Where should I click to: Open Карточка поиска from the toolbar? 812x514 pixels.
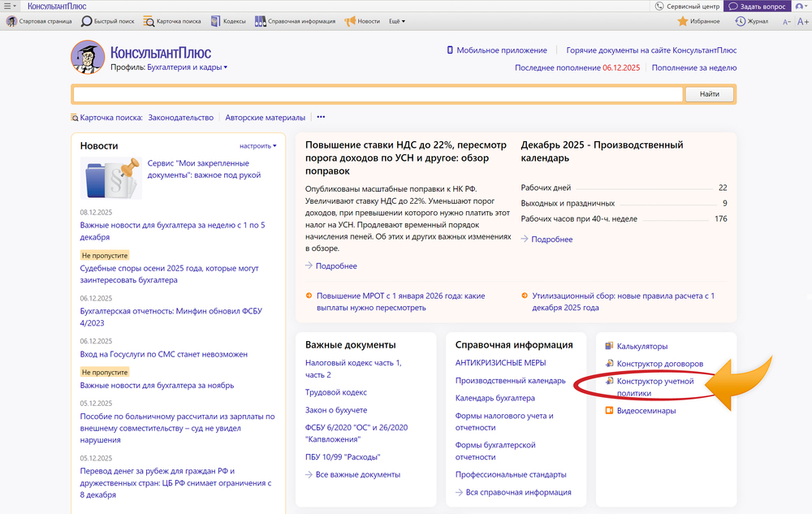[149, 21]
